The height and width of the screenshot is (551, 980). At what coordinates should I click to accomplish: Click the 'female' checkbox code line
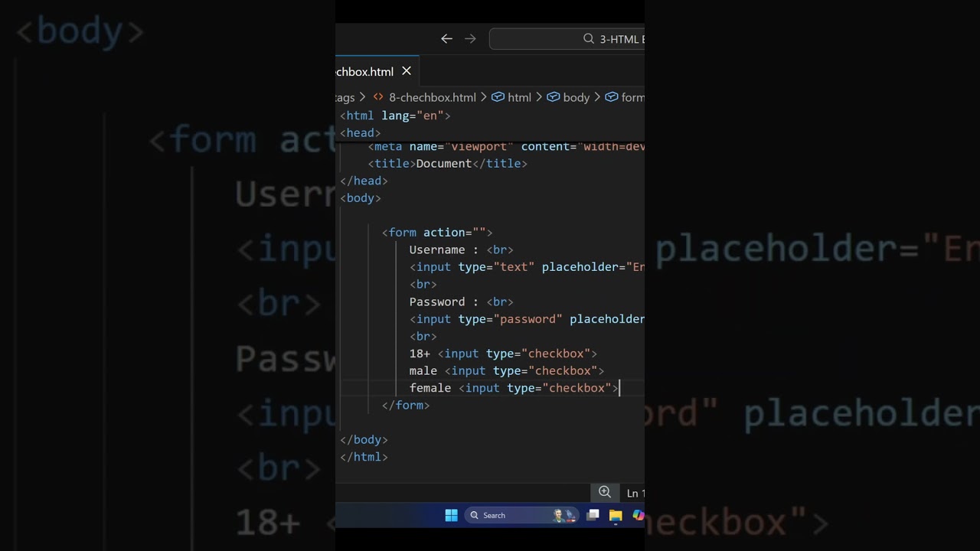(x=514, y=388)
